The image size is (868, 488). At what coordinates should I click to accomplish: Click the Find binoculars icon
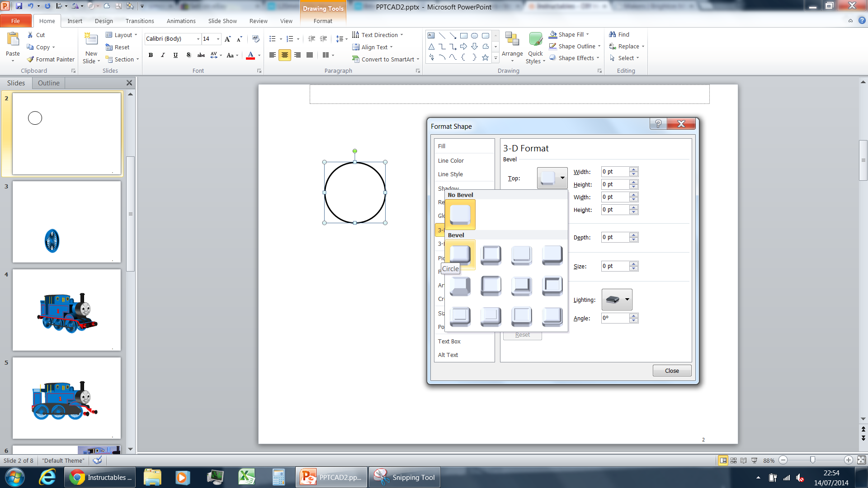click(x=613, y=34)
